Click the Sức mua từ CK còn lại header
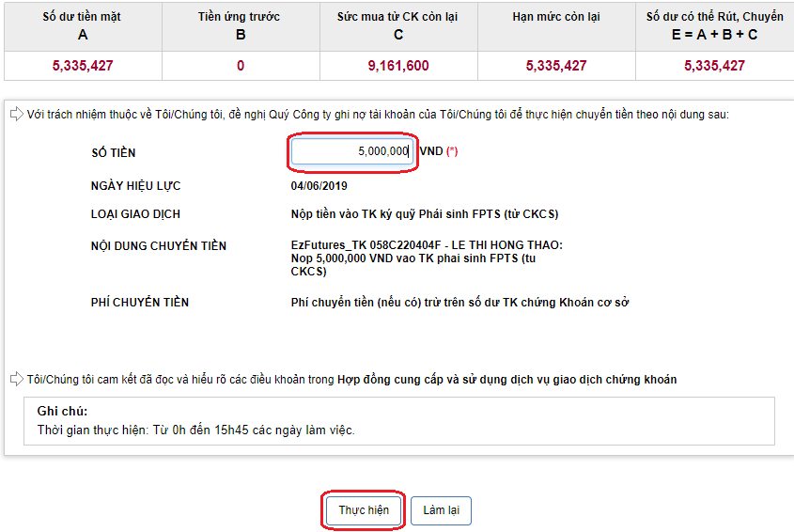This screenshot has width=794, height=532. [398, 25]
